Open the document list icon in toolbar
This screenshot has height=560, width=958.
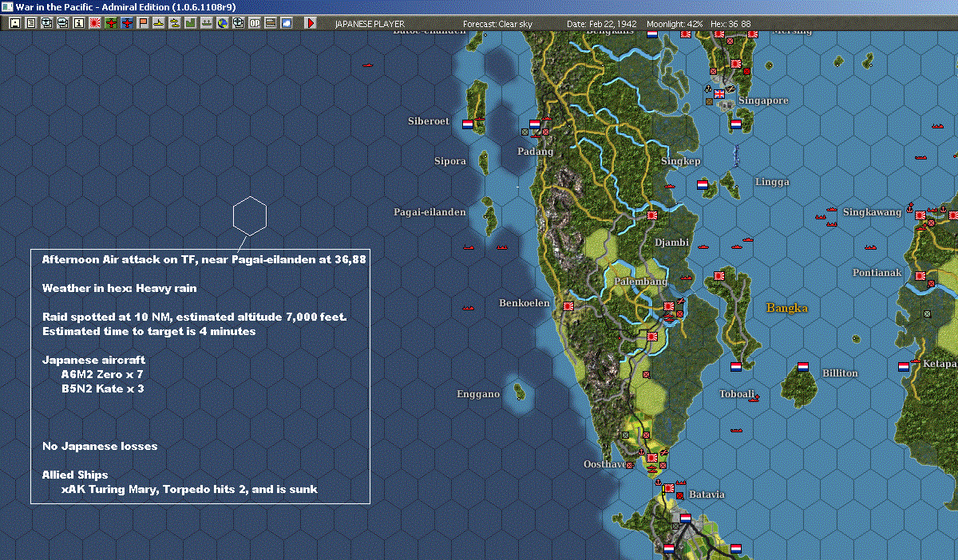[31, 23]
